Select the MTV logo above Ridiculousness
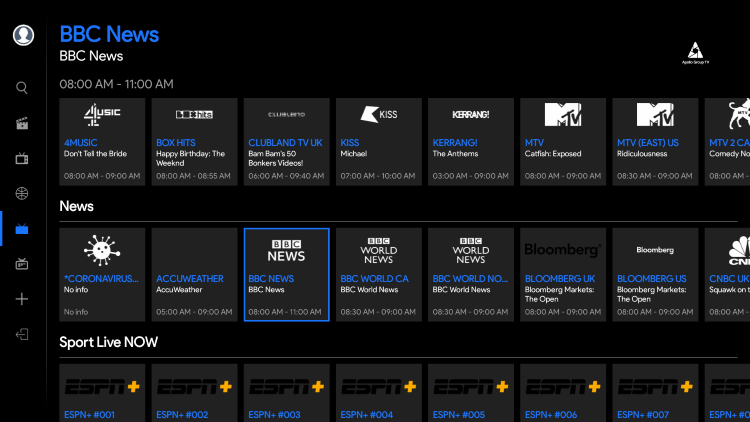This screenshot has height=422, width=750. click(655, 115)
